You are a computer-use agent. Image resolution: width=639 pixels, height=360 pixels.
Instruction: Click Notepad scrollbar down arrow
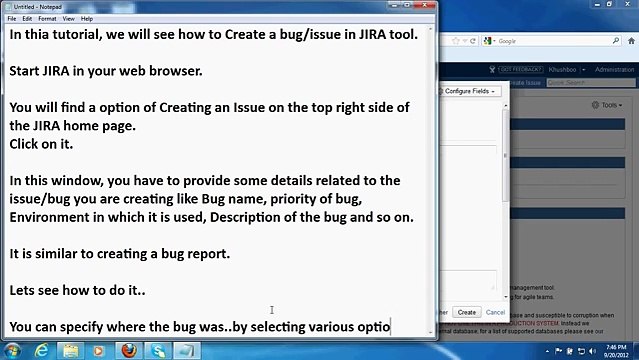pyautogui.click(x=431, y=333)
